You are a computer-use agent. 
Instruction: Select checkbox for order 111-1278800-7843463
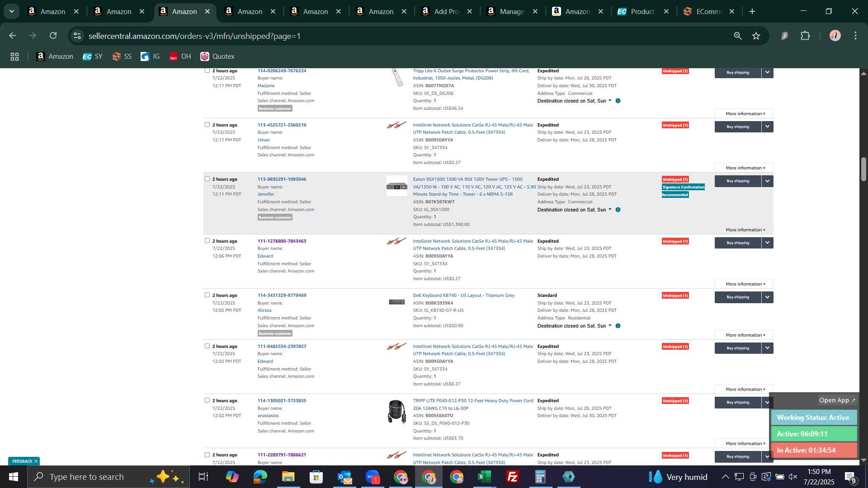pyautogui.click(x=207, y=241)
